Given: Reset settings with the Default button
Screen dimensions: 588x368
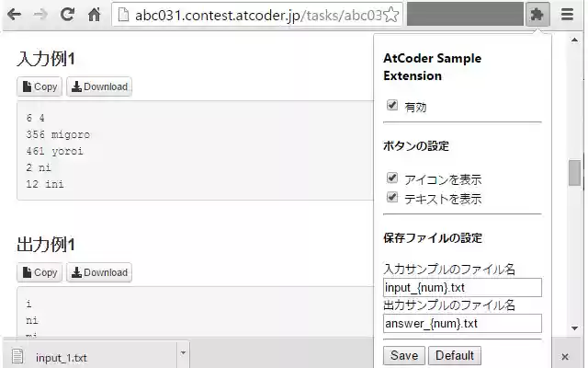Looking at the screenshot, I should [455, 355].
